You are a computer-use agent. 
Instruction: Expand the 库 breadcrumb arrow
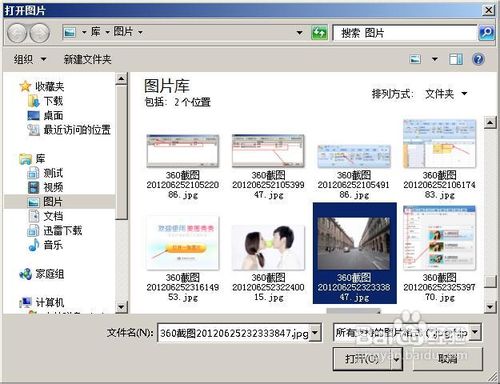pos(107,32)
